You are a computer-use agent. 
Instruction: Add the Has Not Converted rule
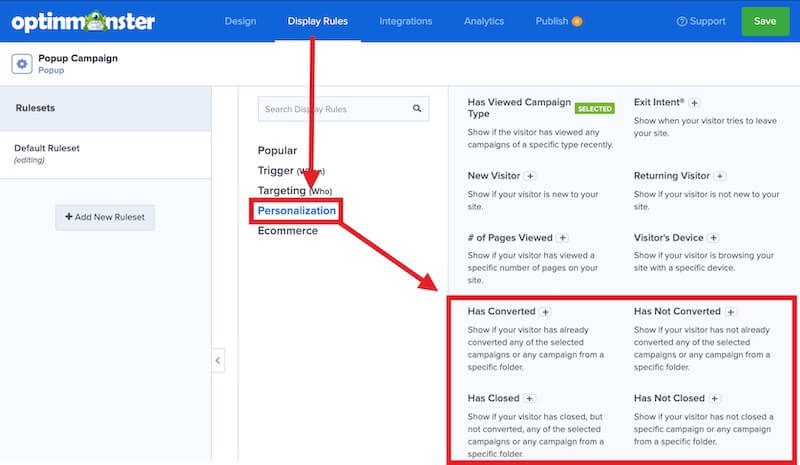pos(731,312)
